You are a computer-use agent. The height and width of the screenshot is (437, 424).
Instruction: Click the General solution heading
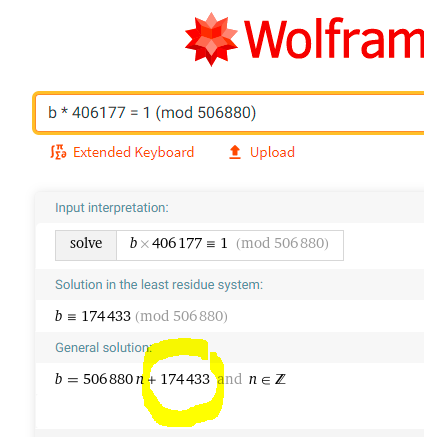click(103, 348)
